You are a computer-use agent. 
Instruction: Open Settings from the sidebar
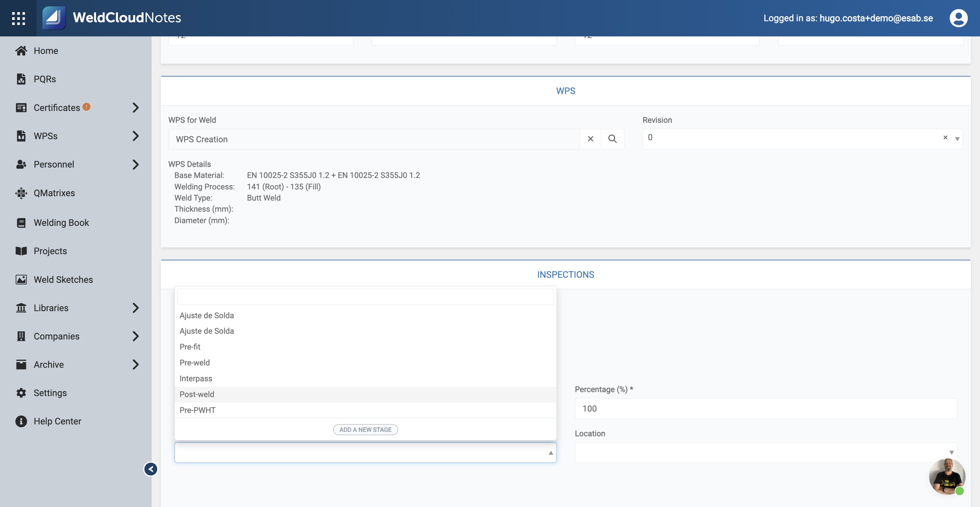pyautogui.click(x=50, y=393)
